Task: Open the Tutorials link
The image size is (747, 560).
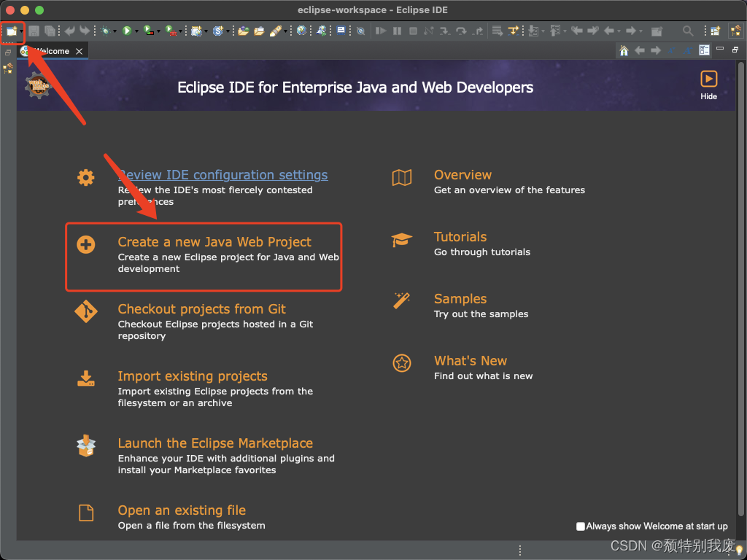Action: pos(460,237)
